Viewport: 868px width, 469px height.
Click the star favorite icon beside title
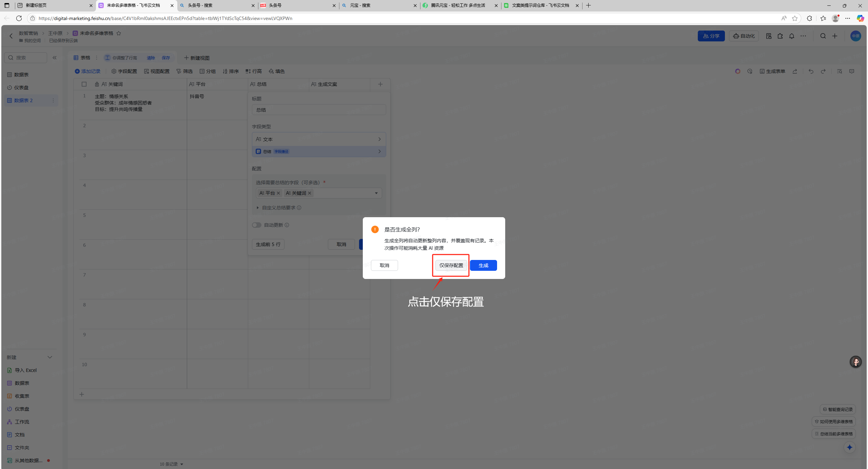pos(119,33)
